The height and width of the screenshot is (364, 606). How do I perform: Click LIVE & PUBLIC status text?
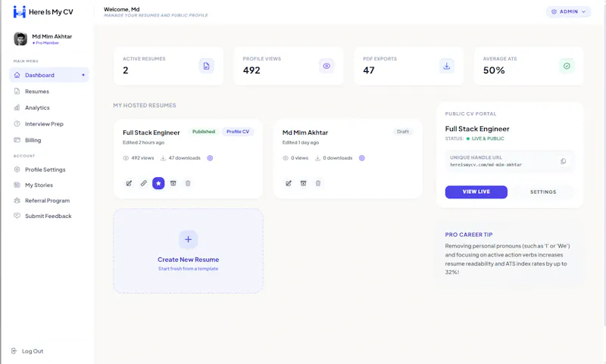(488, 138)
